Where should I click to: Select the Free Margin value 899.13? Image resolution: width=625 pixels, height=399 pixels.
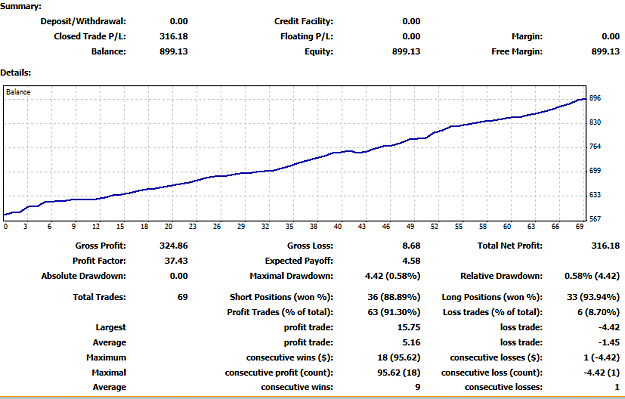(605, 51)
